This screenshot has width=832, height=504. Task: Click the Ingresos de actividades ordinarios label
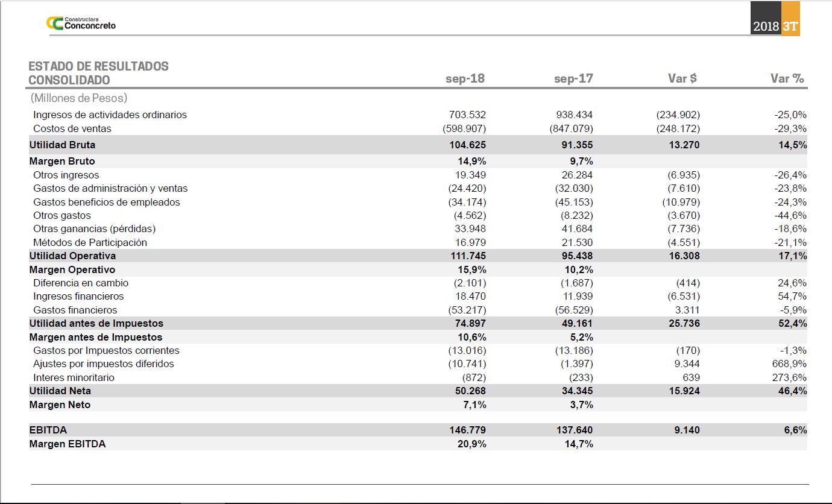point(110,115)
